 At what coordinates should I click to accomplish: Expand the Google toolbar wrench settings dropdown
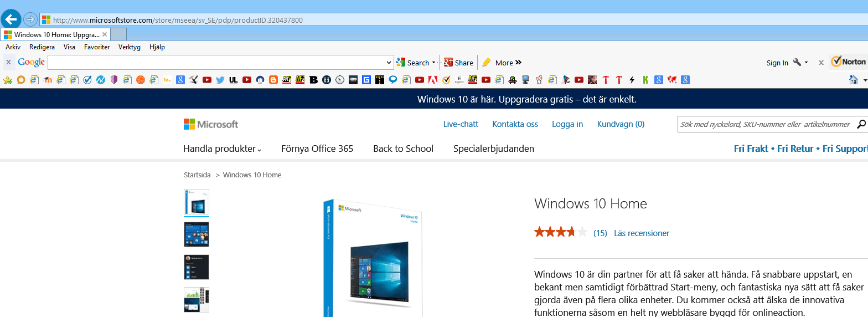[x=800, y=63]
